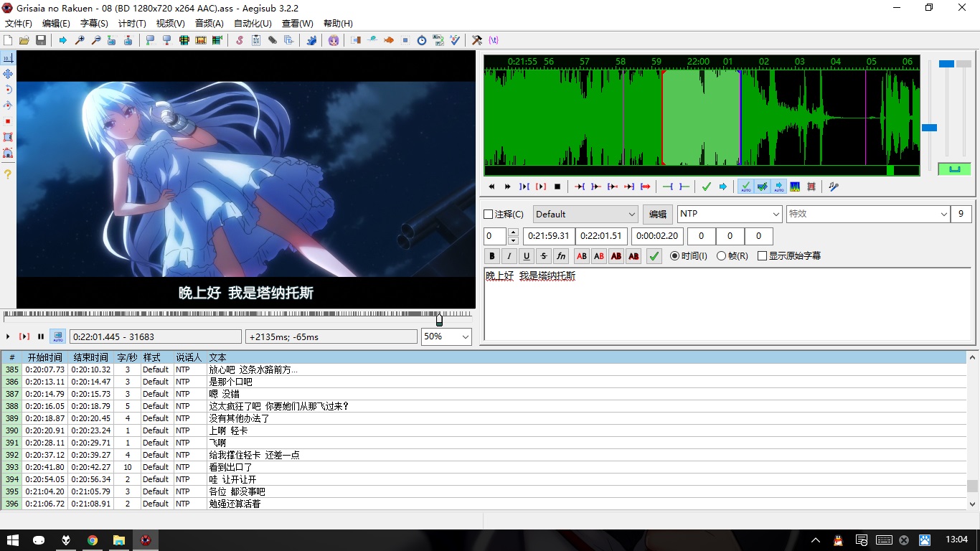Open the NTP actor dropdown
Screen dimensions: 980x551
(x=730, y=214)
